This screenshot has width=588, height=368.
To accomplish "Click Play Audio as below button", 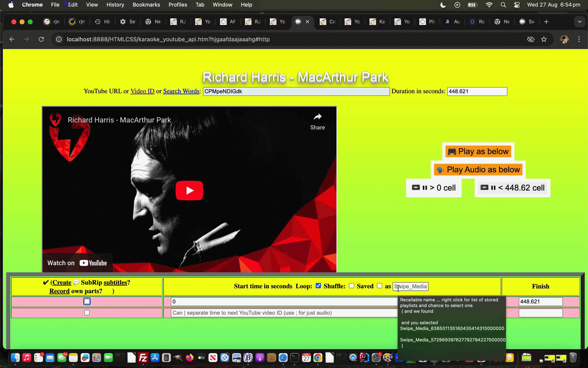I will [478, 169].
